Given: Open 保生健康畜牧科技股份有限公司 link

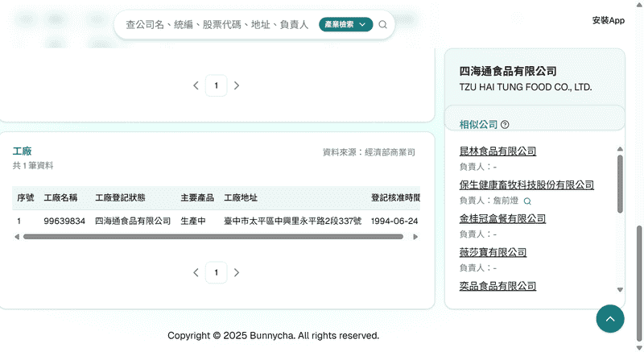Looking at the screenshot, I should [526, 185].
